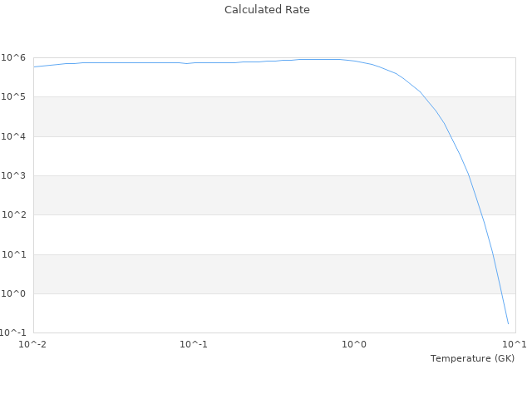The height and width of the screenshot is (399, 532).
Task: Click the blue curve's leftmost starting point
Action: pos(33,66)
